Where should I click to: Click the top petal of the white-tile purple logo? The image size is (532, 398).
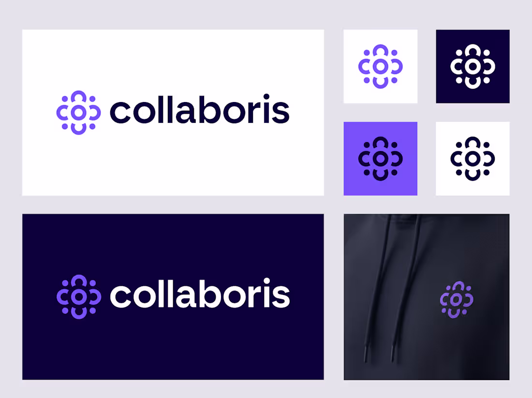(380, 50)
